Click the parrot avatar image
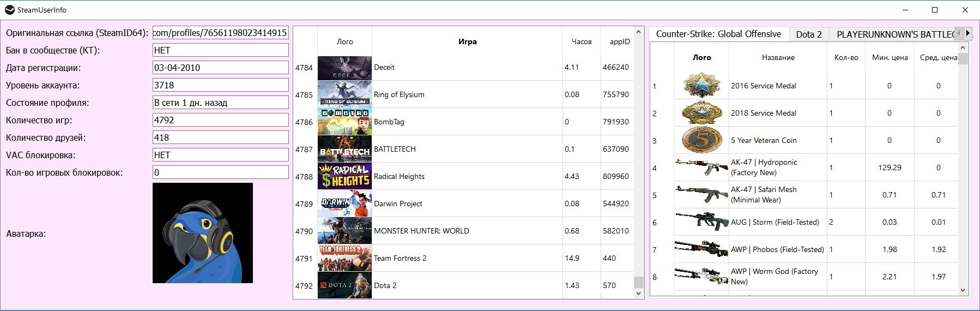The image size is (980, 311). (203, 233)
